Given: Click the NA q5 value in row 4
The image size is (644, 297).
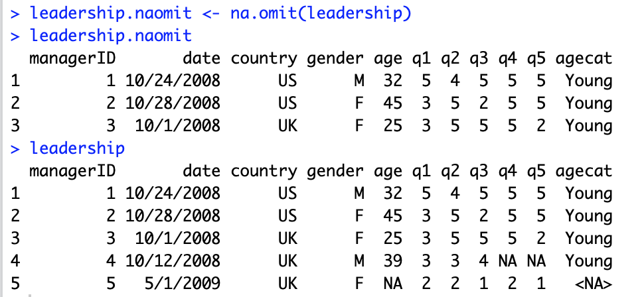Looking at the screenshot, I should 536,261.
